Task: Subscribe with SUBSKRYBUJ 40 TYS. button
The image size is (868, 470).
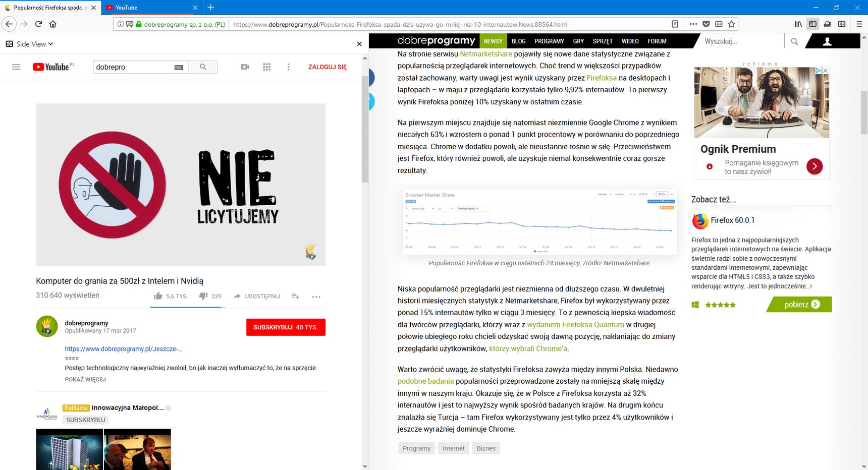Action: (286, 327)
